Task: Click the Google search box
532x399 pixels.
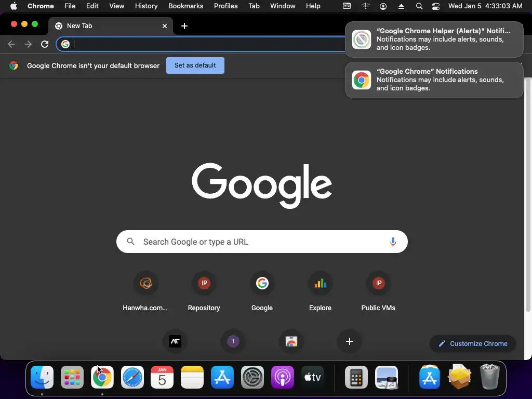Action: point(262,242)
